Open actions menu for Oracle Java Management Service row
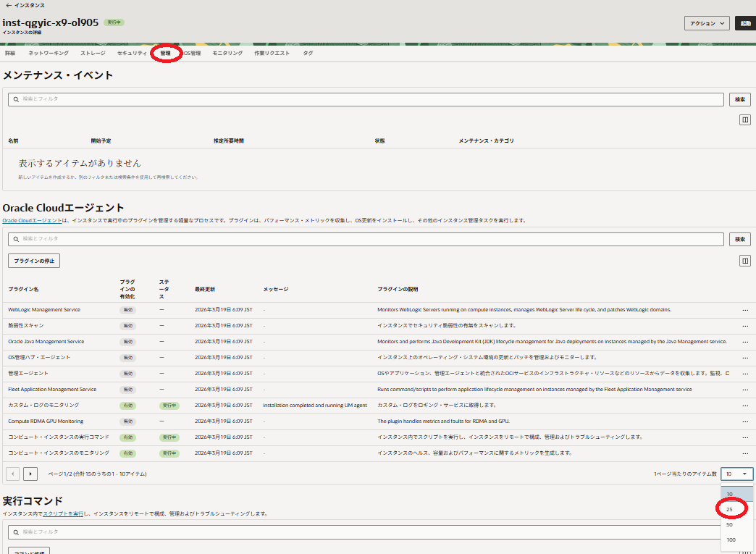756x554 pixels. click(744, 342)
